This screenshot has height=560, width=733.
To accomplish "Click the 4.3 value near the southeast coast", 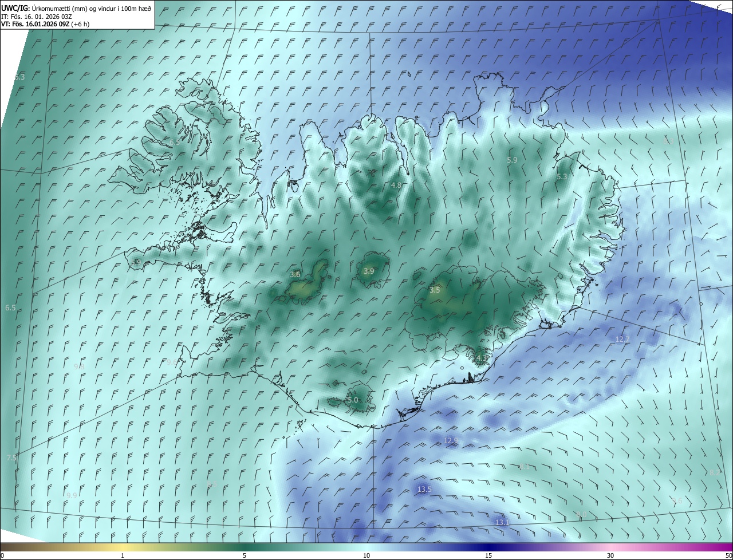I will point(482,359).
